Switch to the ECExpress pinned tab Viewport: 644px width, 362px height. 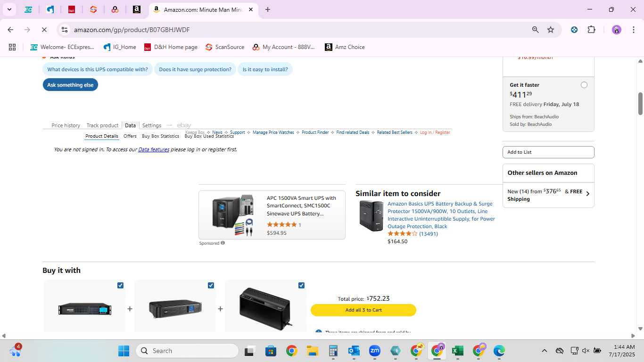(28, 9)
